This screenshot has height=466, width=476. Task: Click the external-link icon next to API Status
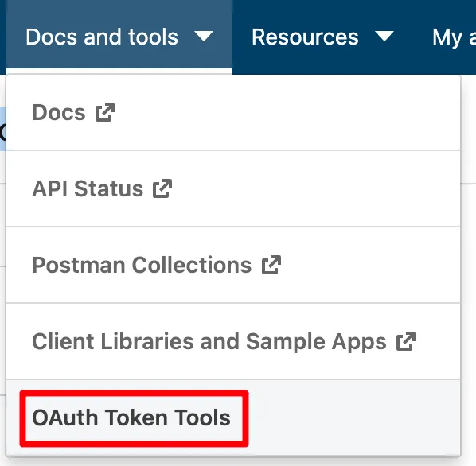(x=162, y=188)
